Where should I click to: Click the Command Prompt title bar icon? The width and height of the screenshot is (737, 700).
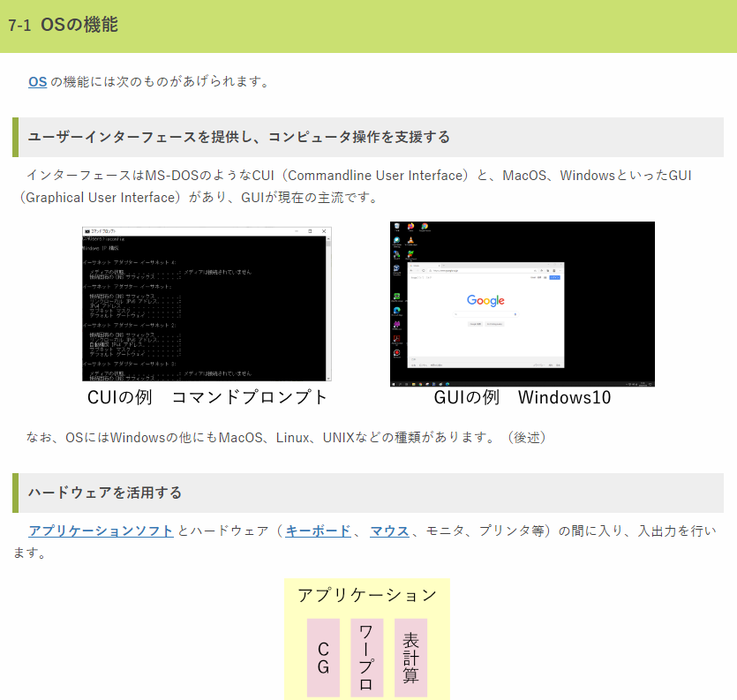[86, 231]
